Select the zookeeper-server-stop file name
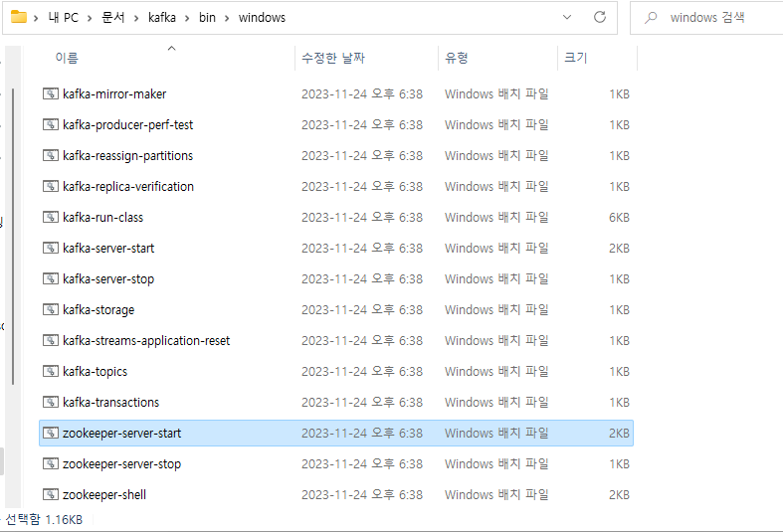The width and height of the screenshot is (783, 532). (121, 464)
